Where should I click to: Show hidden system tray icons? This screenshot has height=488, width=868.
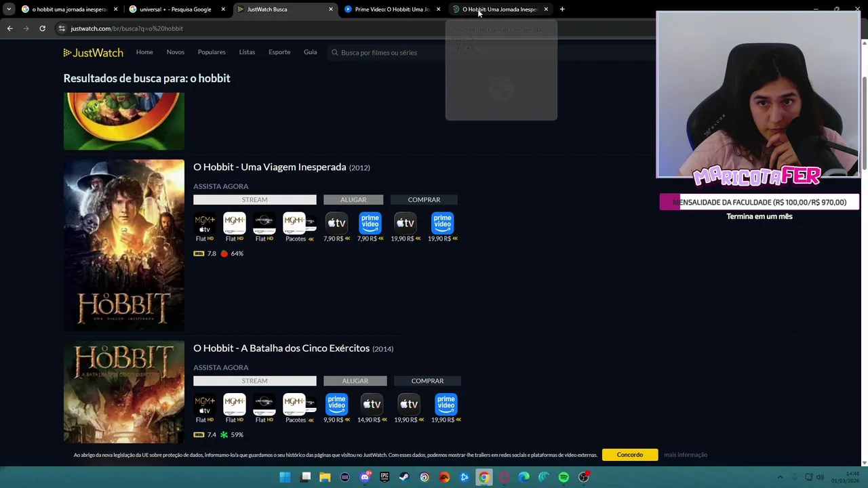pos(780,477)
